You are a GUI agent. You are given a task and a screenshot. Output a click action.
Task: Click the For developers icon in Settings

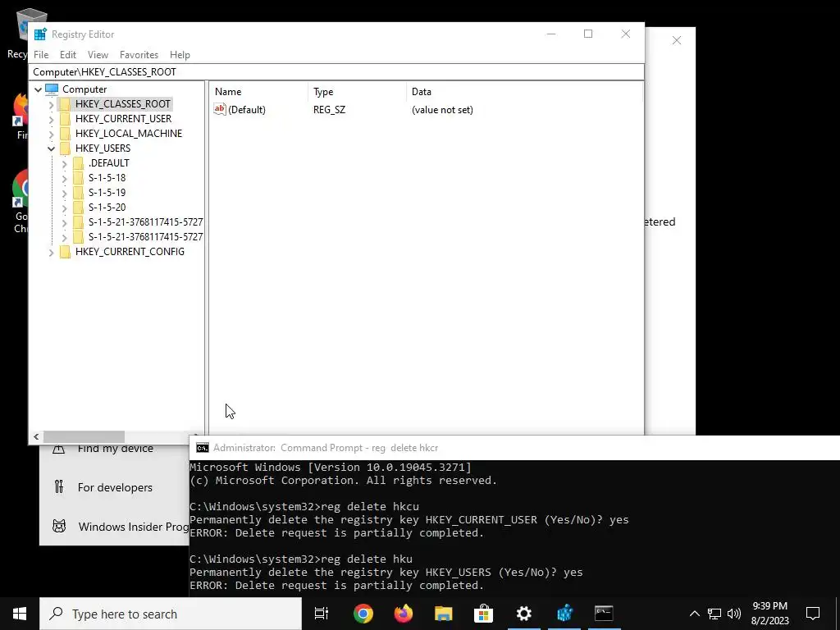pyautogui.click(x=59, y=487)
